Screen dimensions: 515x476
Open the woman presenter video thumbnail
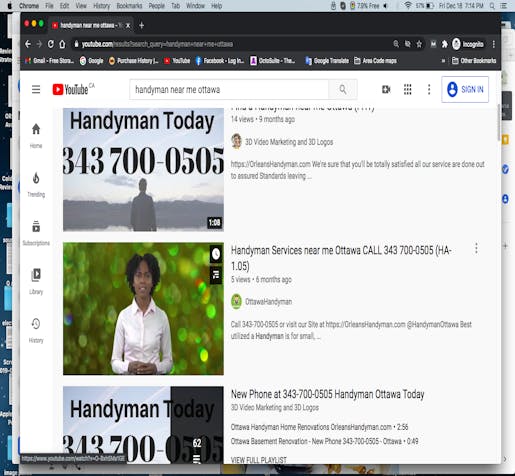tap(143, 309)
